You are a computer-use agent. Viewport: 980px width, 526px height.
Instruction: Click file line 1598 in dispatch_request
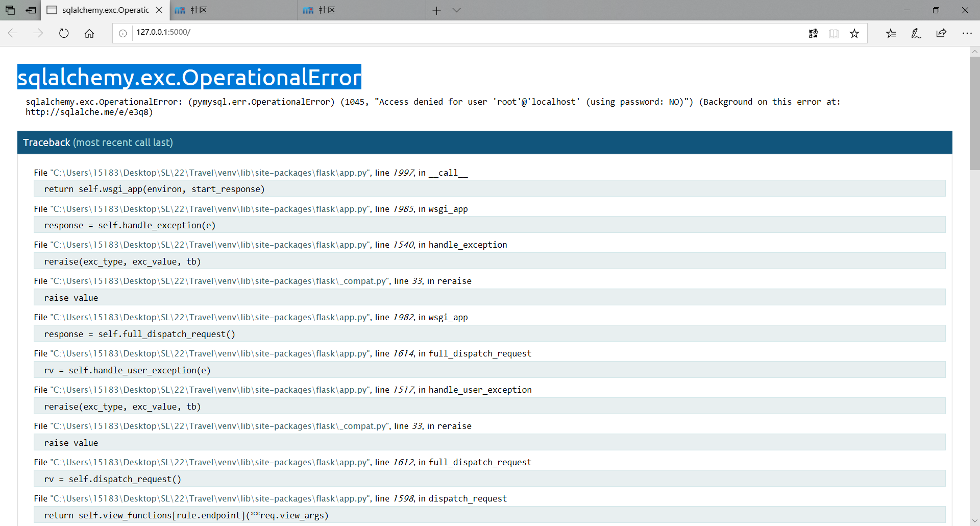point(271,498)
